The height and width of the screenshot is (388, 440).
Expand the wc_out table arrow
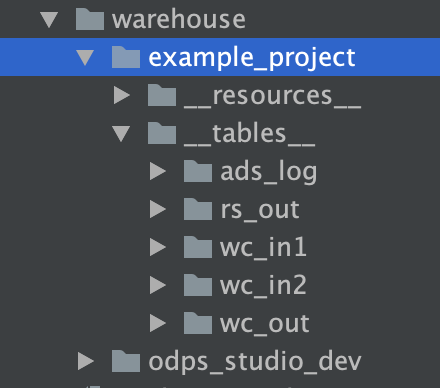158,323
